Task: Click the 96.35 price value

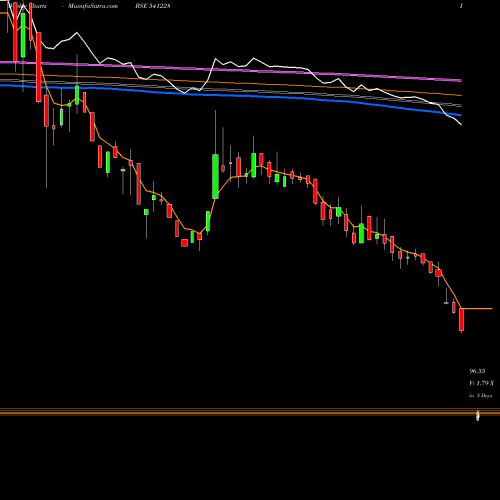Action: click(x=477, y=371)
